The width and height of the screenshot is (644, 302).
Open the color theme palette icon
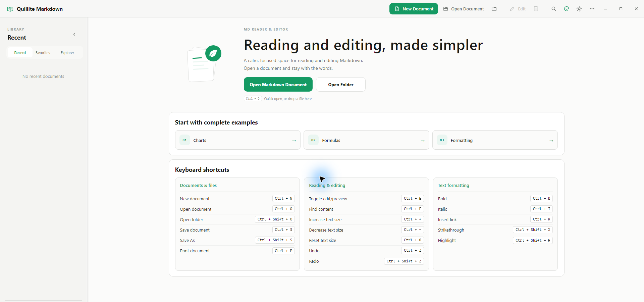tap(567, 9)
